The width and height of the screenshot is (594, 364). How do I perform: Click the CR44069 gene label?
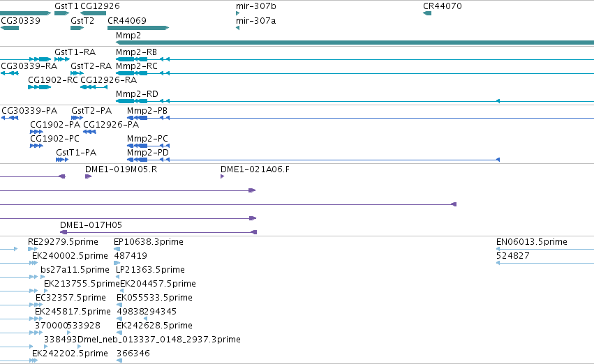click(x=127, y=20)
